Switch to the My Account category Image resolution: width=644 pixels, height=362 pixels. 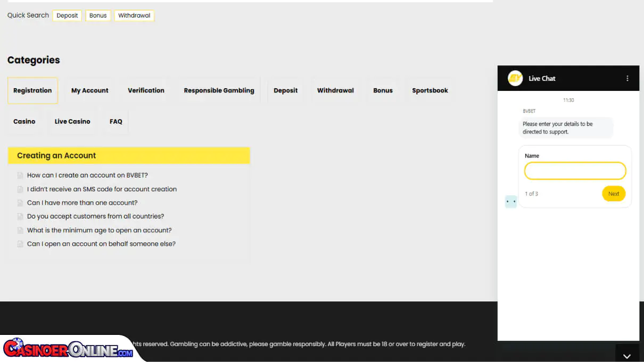coord(90,90)
